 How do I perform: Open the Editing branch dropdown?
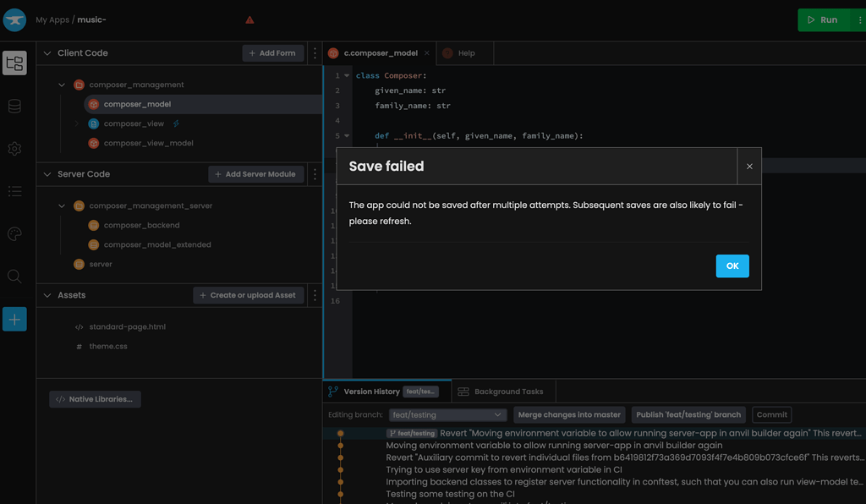(x=447, y=414)
